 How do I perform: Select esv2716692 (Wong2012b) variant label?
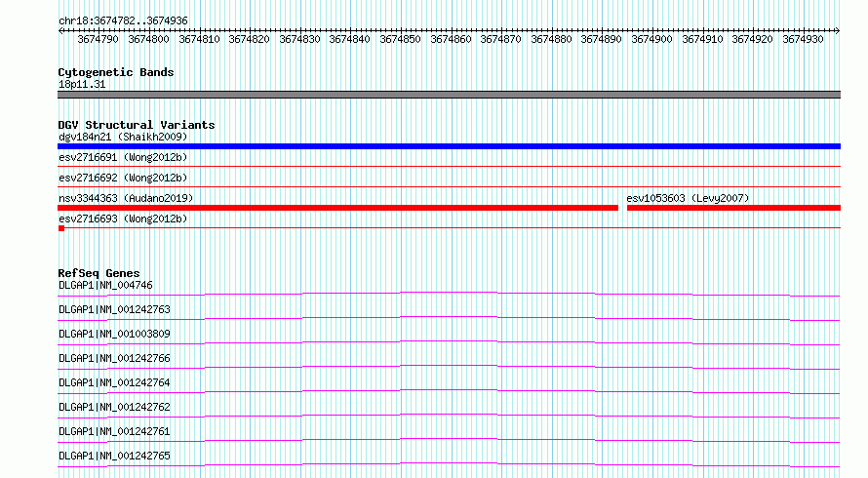tap(123, 178)
